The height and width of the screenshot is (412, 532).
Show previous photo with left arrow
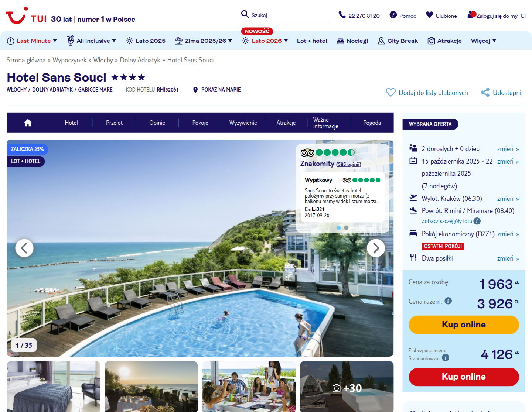(24, 248)
